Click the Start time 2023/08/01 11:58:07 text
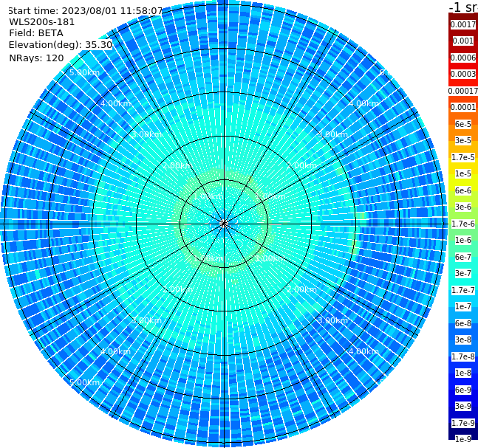Viewport: 478px width, 448px height. [86, 11]
